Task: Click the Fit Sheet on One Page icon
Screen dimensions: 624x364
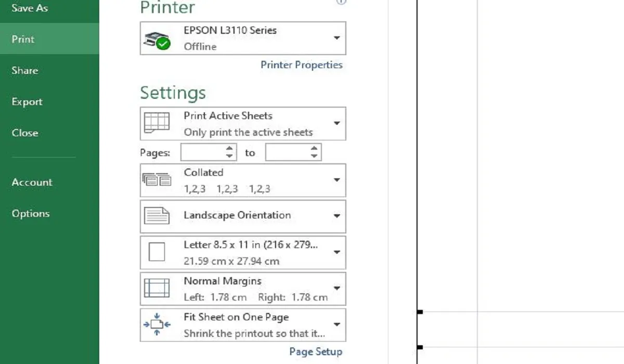Action: point(157,324)
